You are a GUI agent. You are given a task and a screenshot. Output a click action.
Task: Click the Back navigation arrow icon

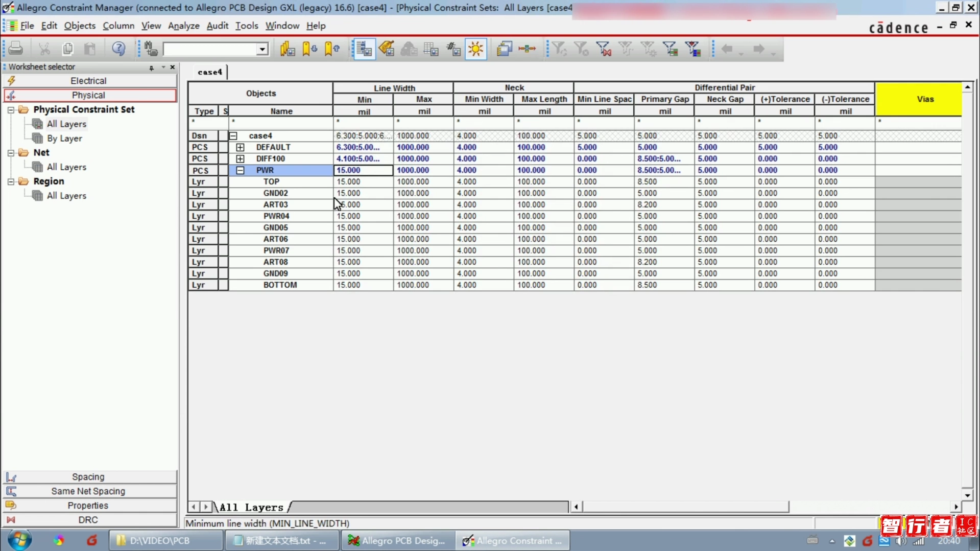[727, 49]
